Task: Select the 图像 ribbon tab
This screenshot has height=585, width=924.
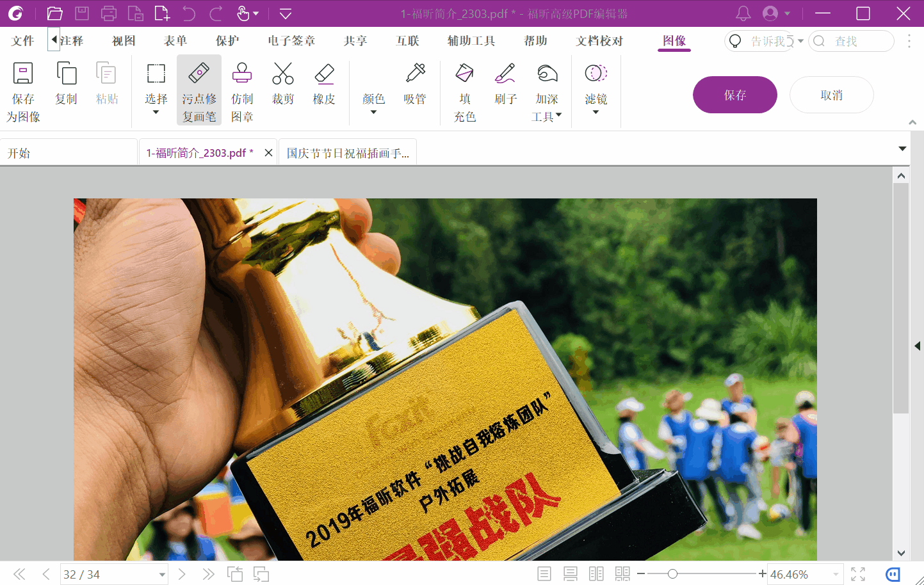Action: click(x=674, y=41)
